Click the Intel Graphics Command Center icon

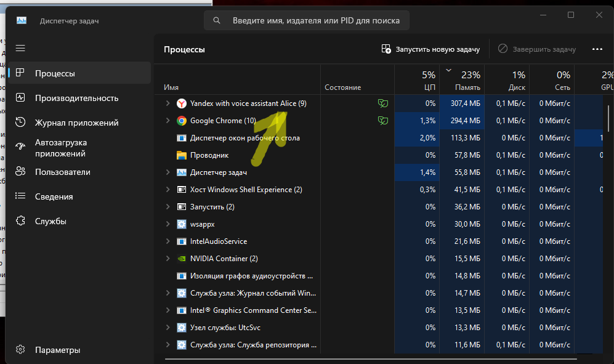181,310
